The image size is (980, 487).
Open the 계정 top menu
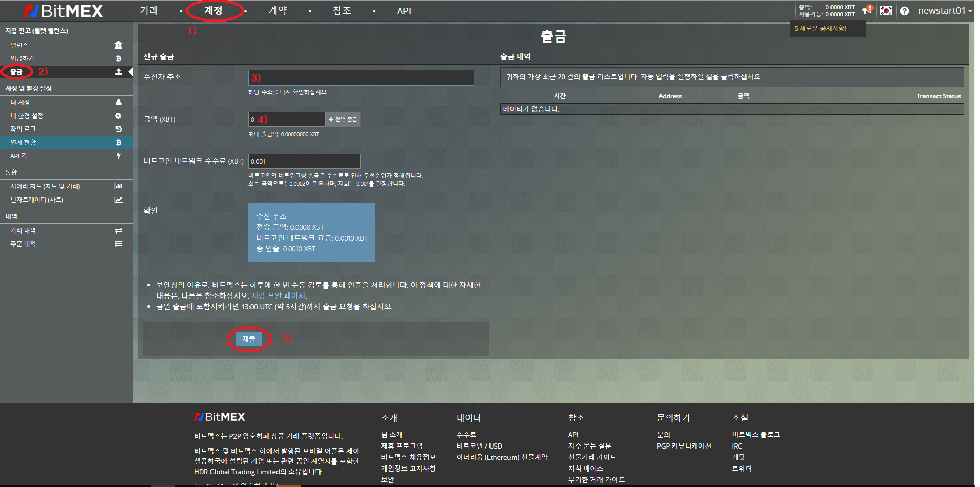point(214,11)
